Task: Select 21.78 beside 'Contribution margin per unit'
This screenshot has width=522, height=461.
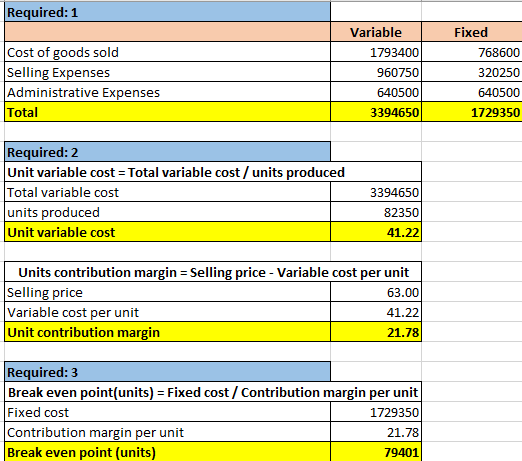Action: click(x=376, y=432)
